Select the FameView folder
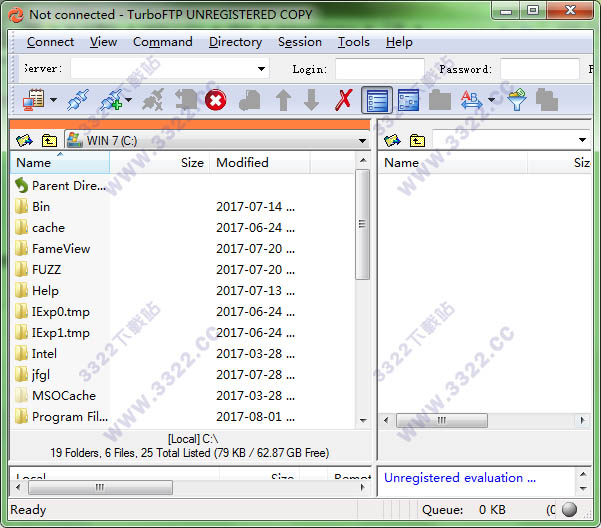 (53, 249)
